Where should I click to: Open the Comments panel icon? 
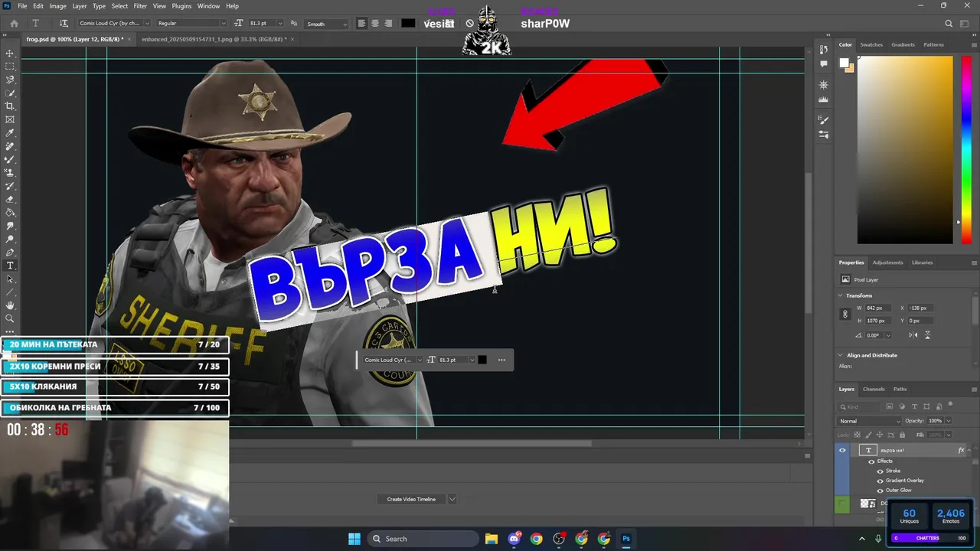[x=824, y=63]
